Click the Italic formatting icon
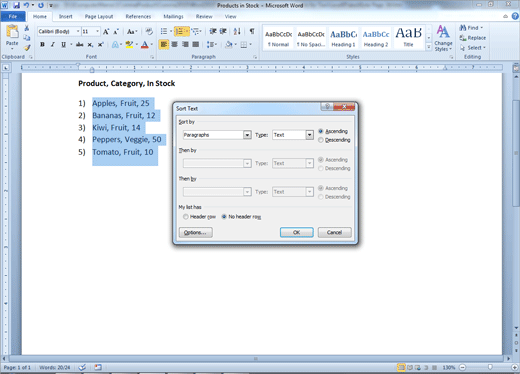 tap(52, 44)
